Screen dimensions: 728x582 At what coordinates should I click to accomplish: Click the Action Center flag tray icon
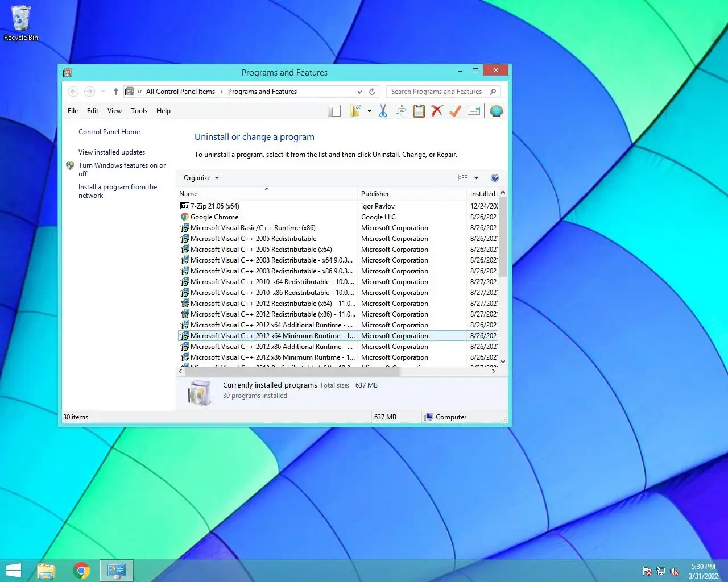pyautogui.click(x=647, y=571)
